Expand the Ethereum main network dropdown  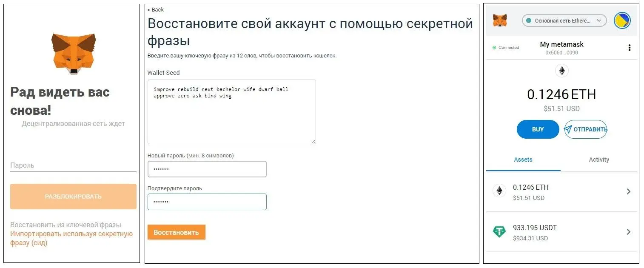[x=564, y=20]
